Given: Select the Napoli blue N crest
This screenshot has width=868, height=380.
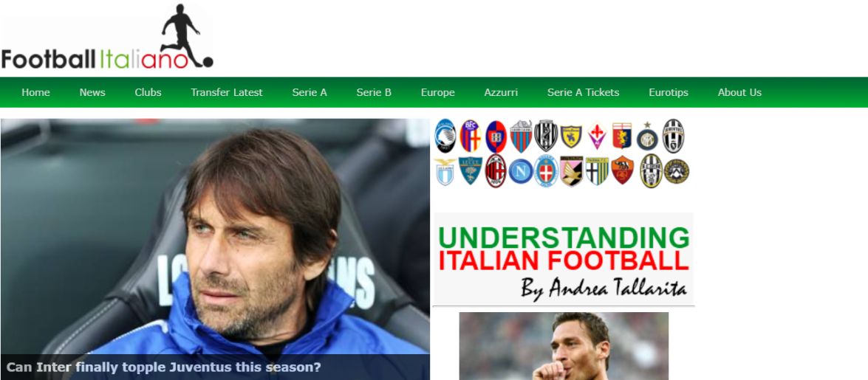Looking at the screenshot, I should click(x=520, y=171).
